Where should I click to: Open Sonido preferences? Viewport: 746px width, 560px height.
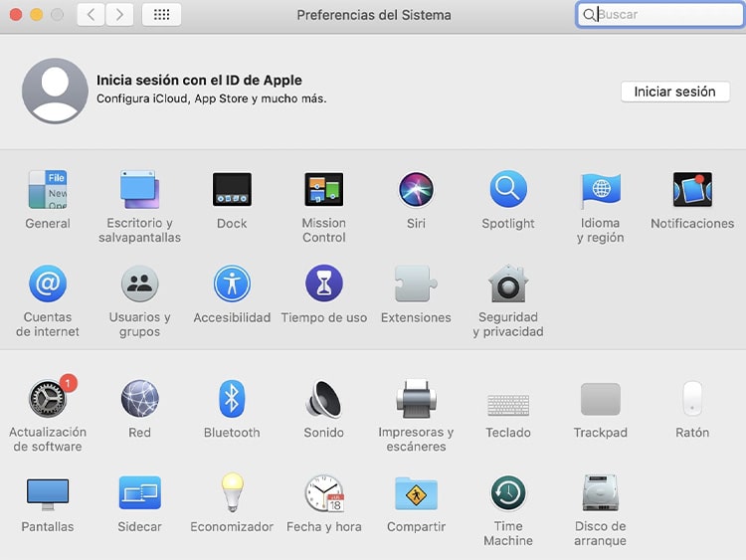(x=324, y=399)
